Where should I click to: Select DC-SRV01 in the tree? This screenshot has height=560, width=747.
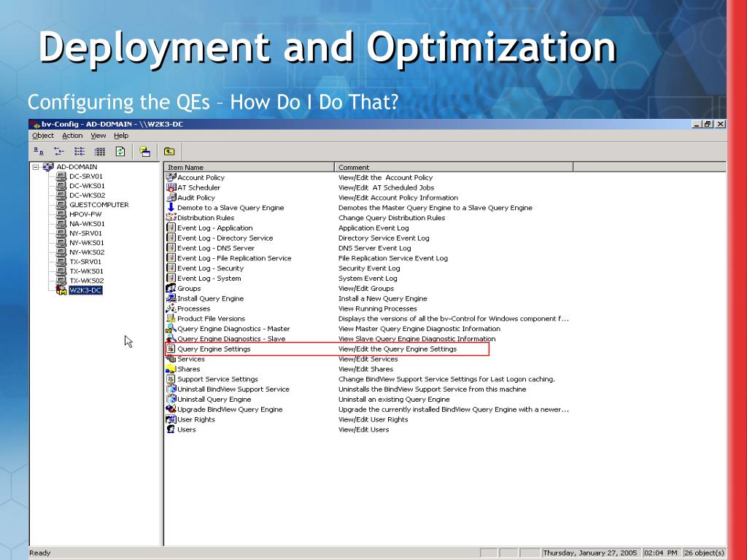click(x=86, y=176)
